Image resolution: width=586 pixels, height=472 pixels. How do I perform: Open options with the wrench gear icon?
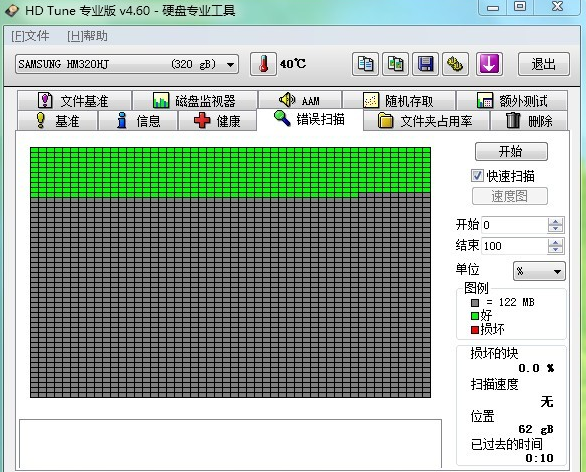[455, 64]
